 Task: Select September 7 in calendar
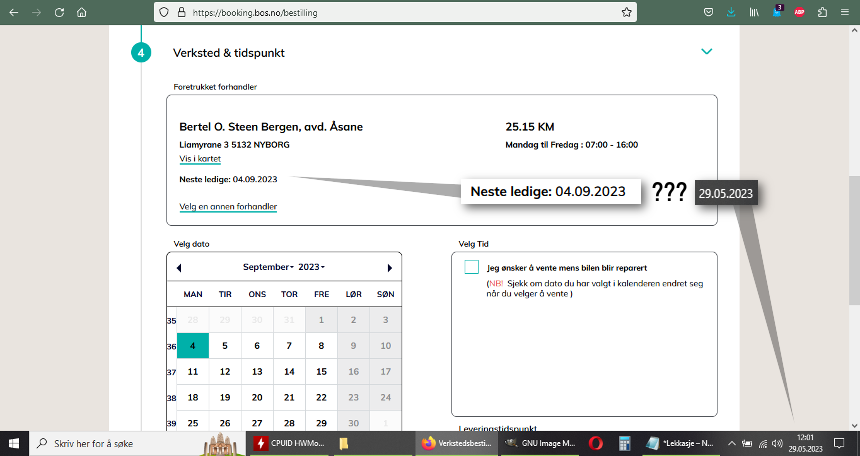point(289,346)
